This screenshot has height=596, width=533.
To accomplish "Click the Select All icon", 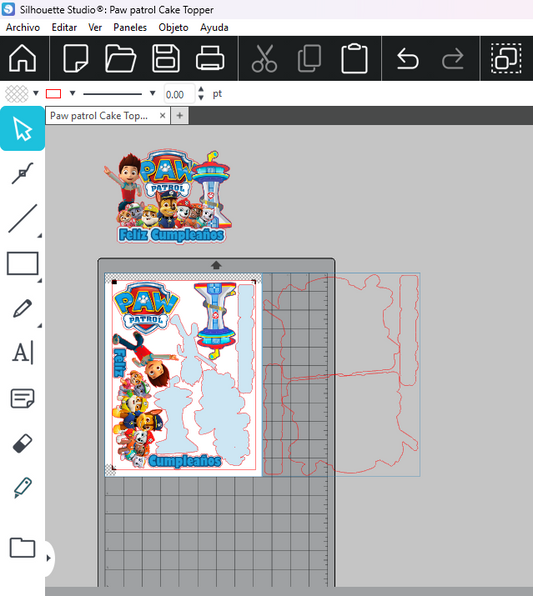I will [x=506, y=59].
